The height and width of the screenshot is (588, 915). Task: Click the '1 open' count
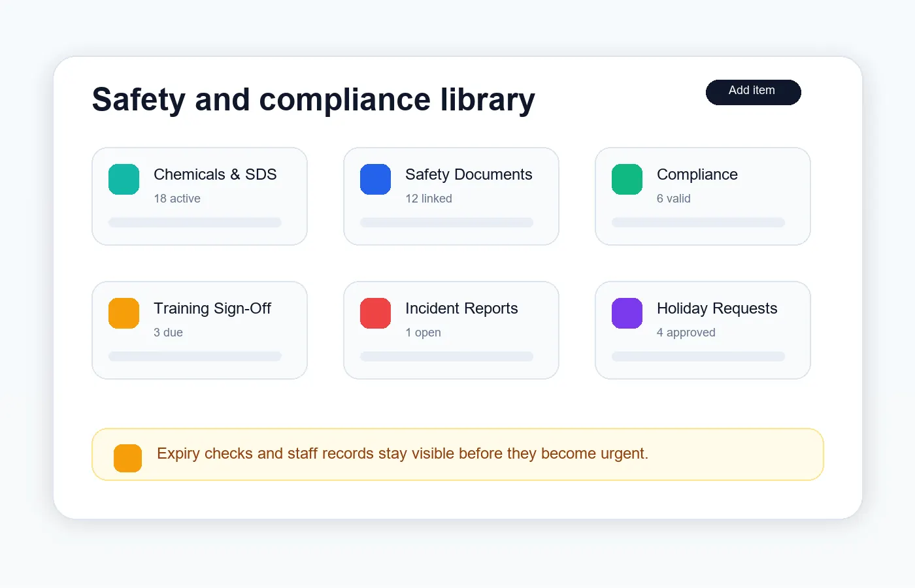(423, 333)
